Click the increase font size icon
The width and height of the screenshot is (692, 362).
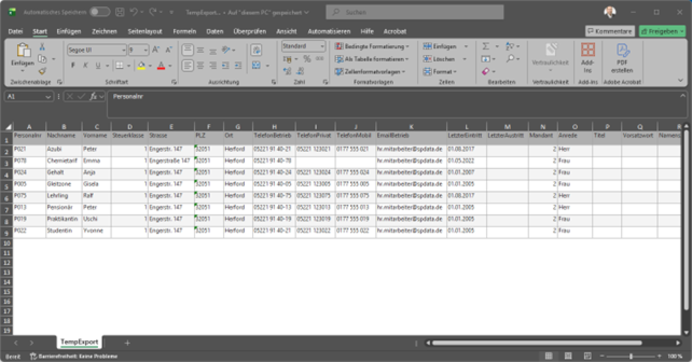(156, 50)
